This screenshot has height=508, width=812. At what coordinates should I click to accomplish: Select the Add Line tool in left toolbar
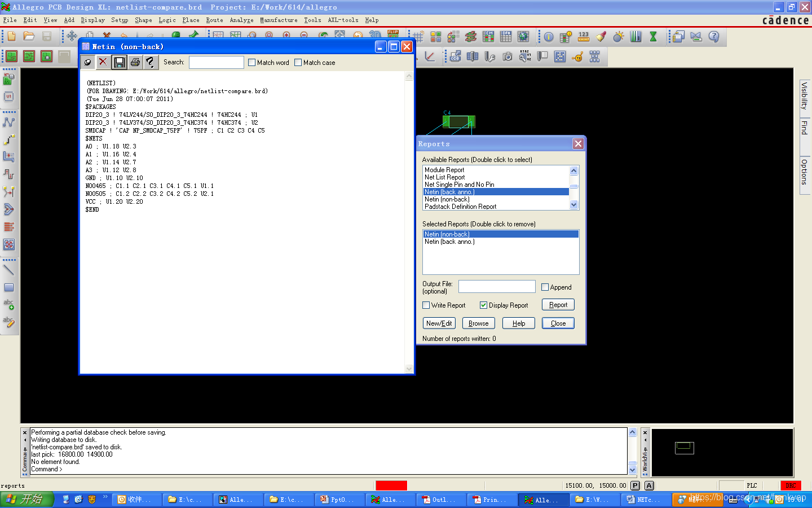click(x=8, y=270)
